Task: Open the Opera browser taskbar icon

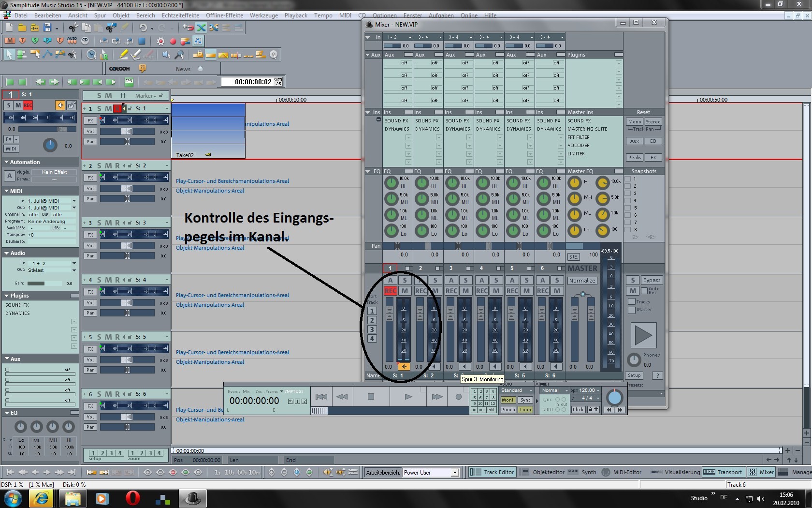Action: (132, 498)
